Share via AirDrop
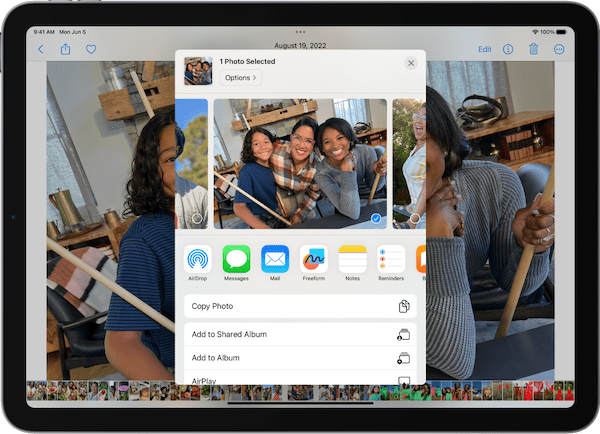The image size is (600, 434). (x=197, y=263)
